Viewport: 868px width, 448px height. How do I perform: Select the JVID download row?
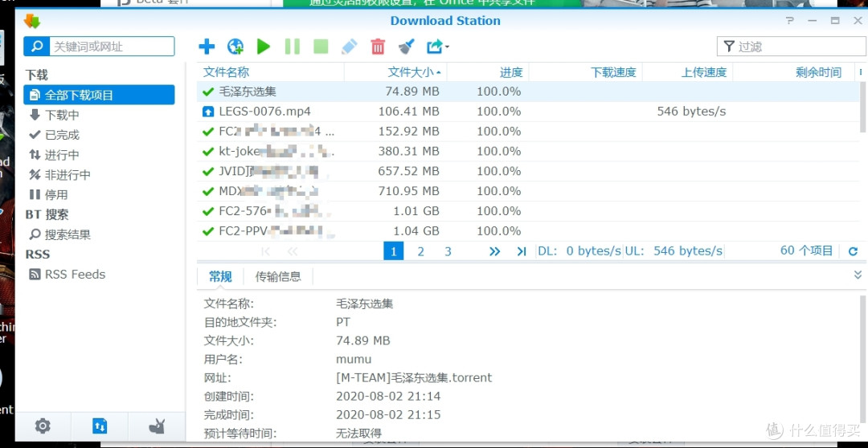[x=526, y=171]
